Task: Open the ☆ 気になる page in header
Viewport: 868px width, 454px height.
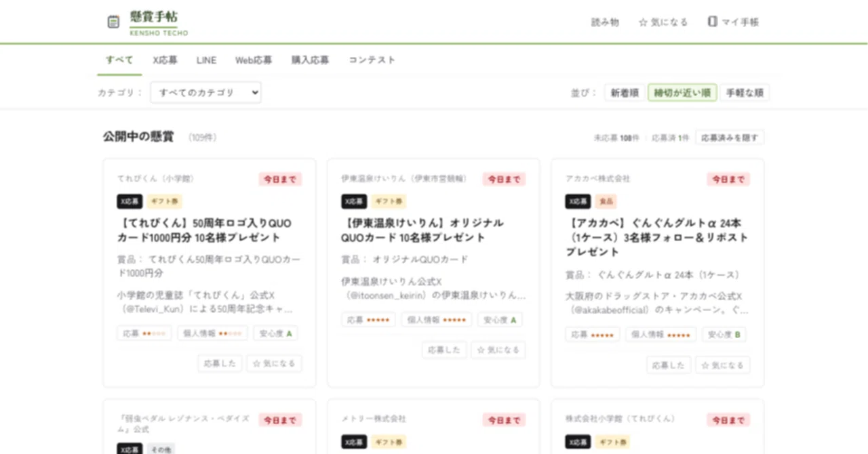Action: 663,22
